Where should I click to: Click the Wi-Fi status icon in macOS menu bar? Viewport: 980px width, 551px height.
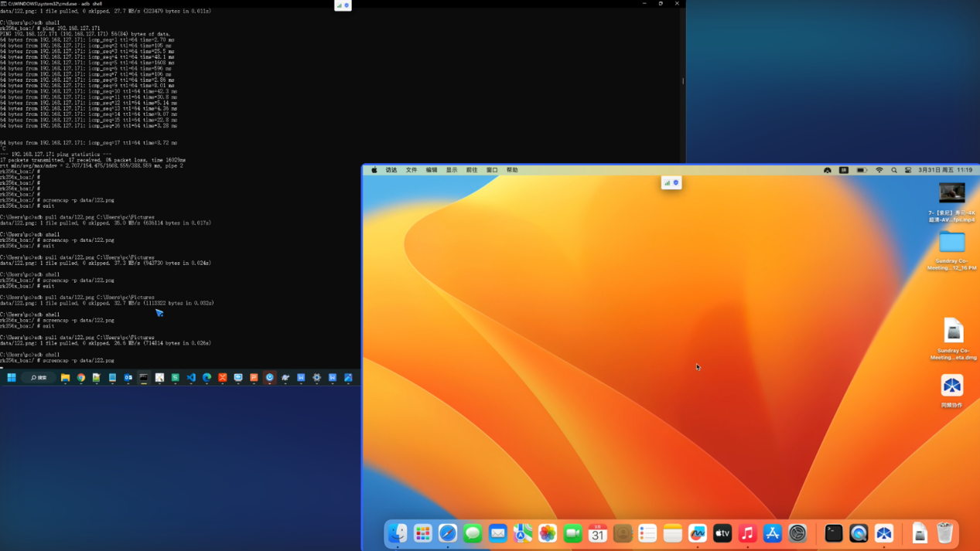click(879, 170)
